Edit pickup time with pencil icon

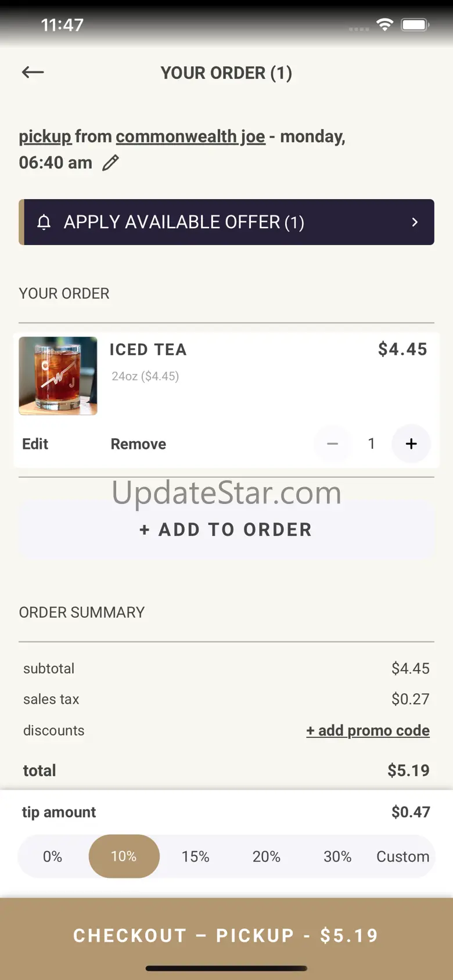pyautogui.click(x=110, y=163)
